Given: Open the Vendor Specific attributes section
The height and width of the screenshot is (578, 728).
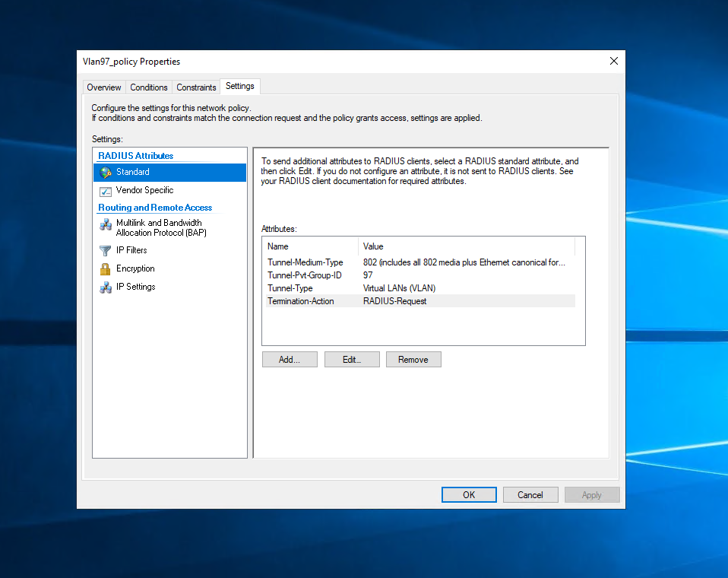Looking at the screenshot, I should [x=170, y=190].
